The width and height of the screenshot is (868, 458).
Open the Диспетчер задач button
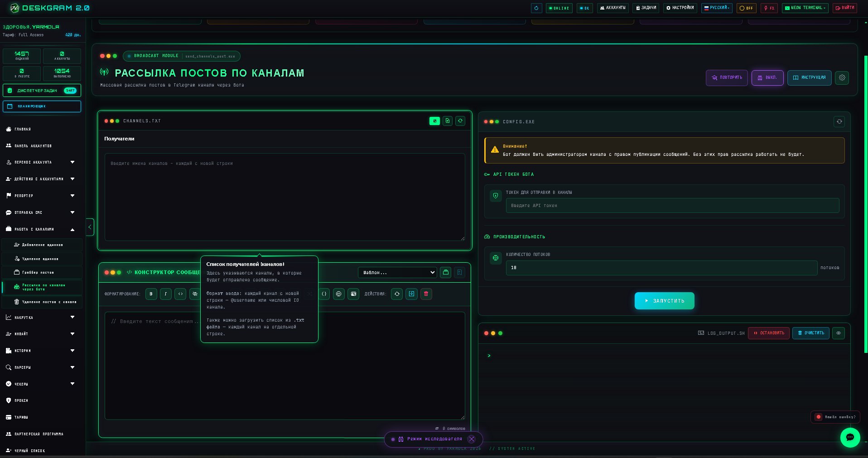coord(42,91)
